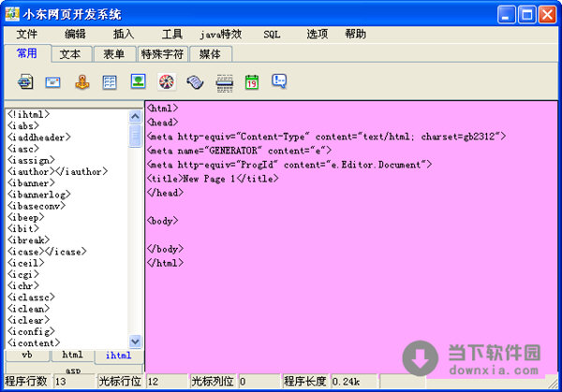Click the 程序长度 value showing 0.24k
This screenshot has height=392, width=562.
point(354,382)
